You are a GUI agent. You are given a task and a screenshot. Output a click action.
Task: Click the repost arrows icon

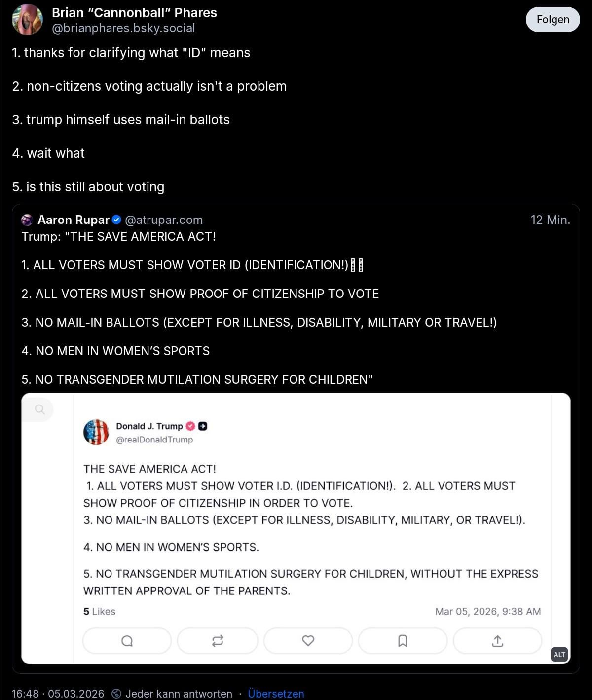(218, 641)
